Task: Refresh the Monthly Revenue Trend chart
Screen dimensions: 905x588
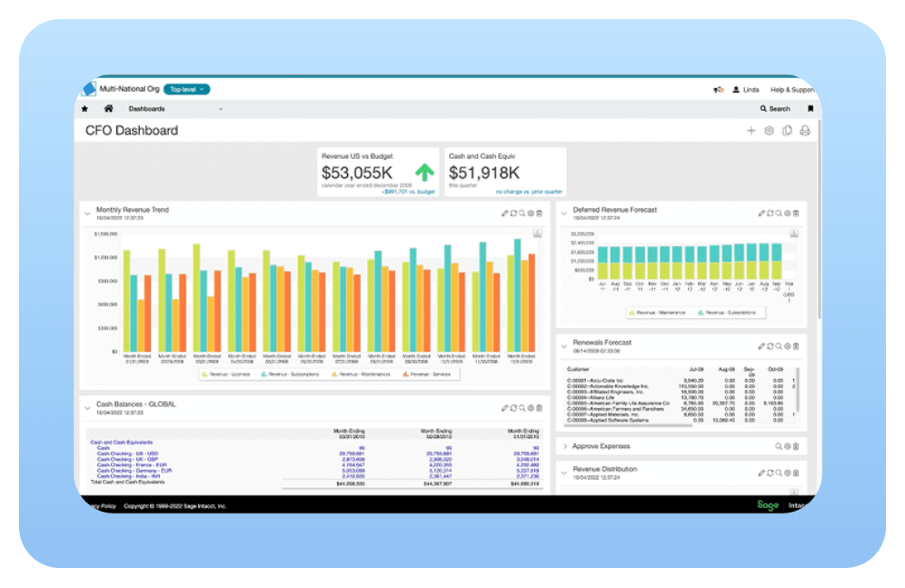Action: coord(513,214)
